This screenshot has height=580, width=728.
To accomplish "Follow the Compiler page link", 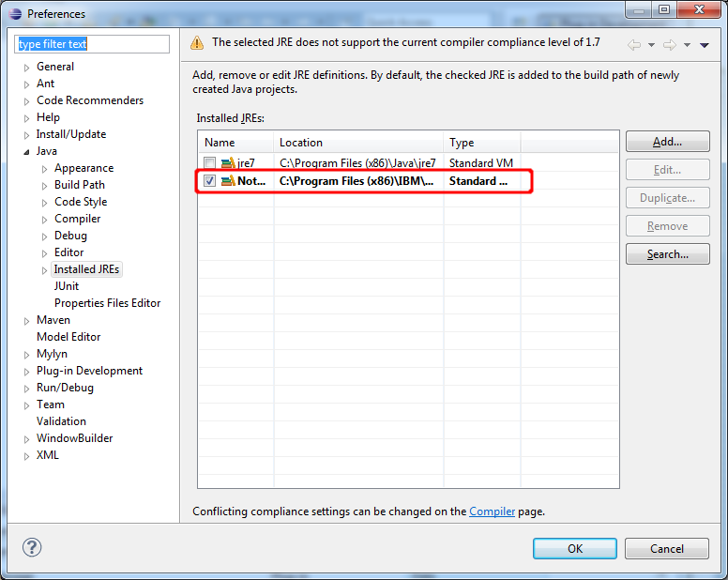I will (492, 511).
